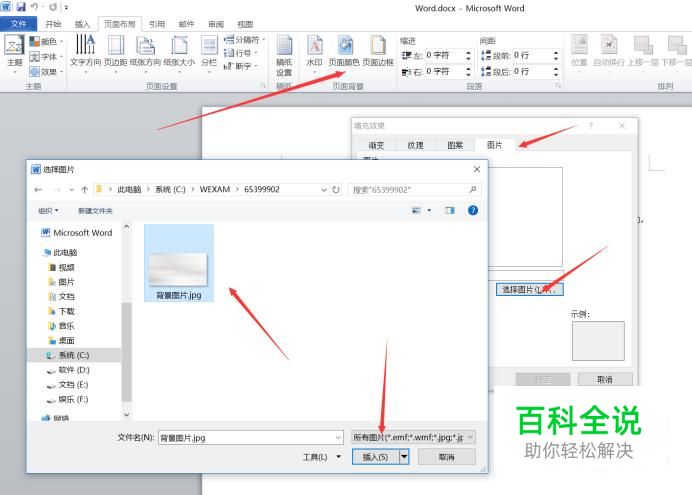Adjust spacing after (段后) stepper

556,71
